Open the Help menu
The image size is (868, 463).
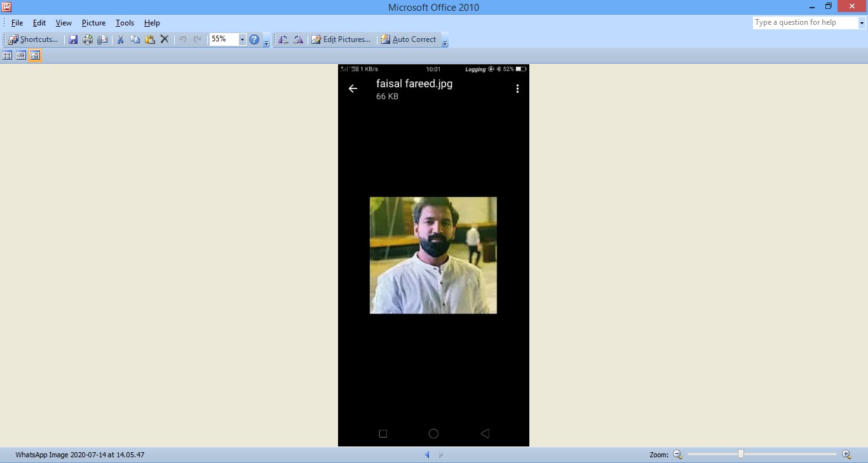[152, 23]
